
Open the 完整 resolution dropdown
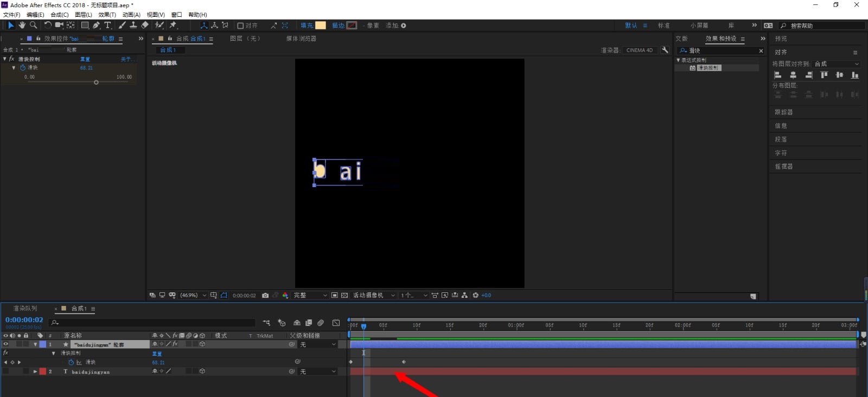(x=310, y=296)
